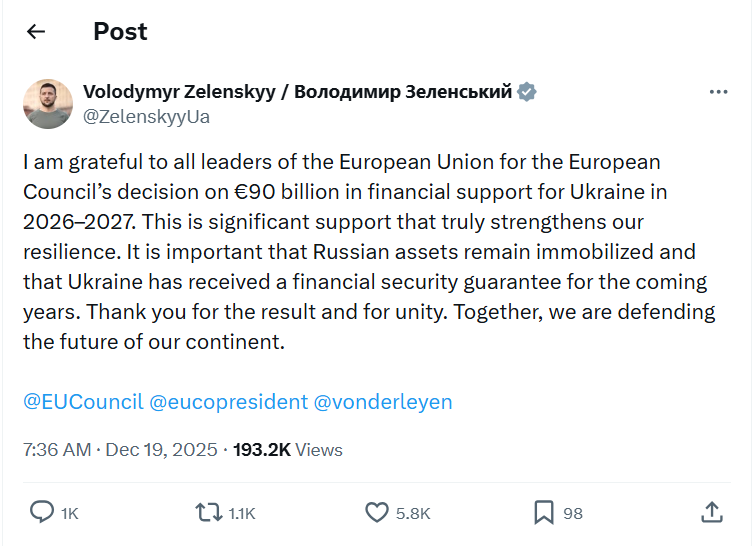
Task: Click the reply speech bubble icon
Action: point(42,512)
